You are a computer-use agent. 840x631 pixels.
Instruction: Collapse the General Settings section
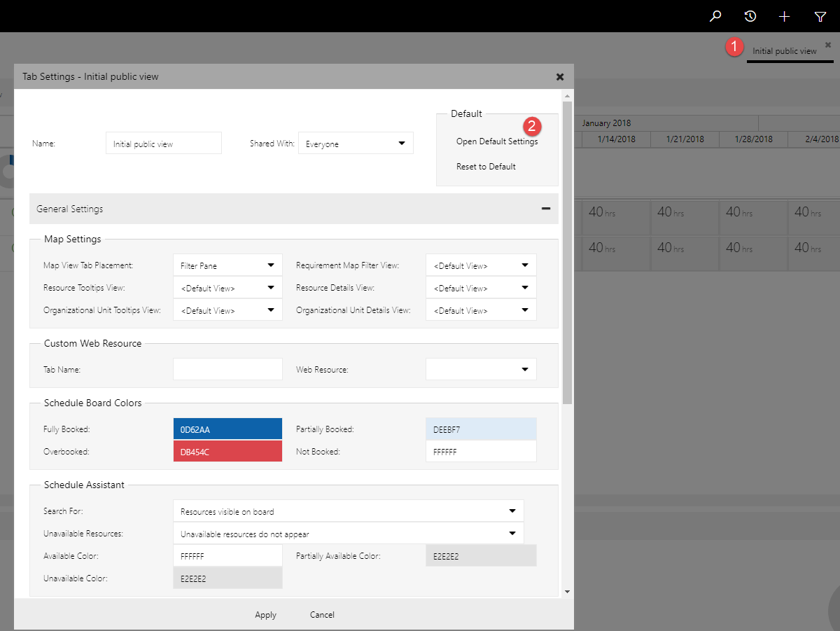tap(546, 209)
